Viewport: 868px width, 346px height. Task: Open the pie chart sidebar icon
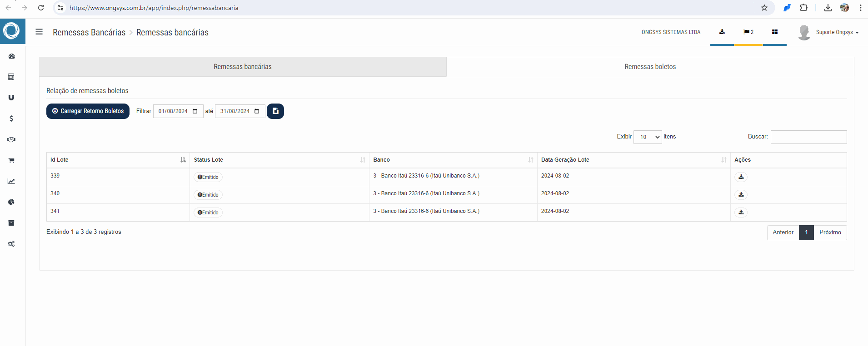point(11,202)
